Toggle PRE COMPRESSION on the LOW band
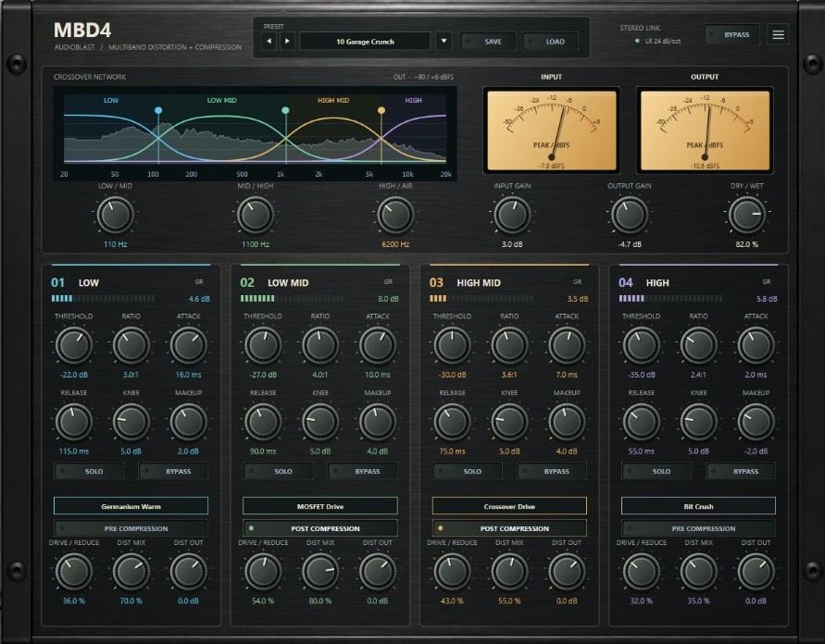This screenshot has width=825, height=644. point(131,528)
